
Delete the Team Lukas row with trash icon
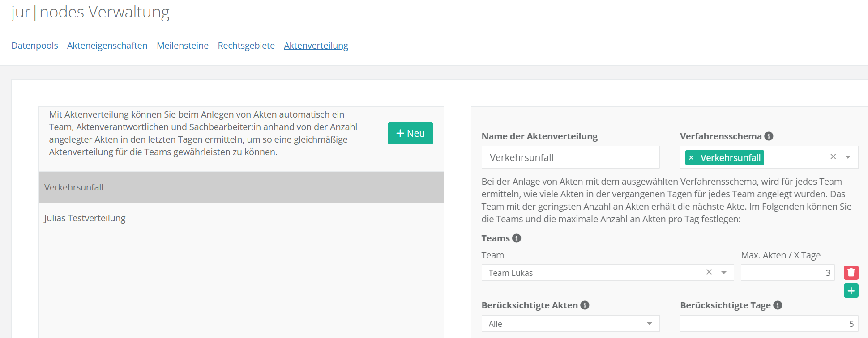pos(851,273)
